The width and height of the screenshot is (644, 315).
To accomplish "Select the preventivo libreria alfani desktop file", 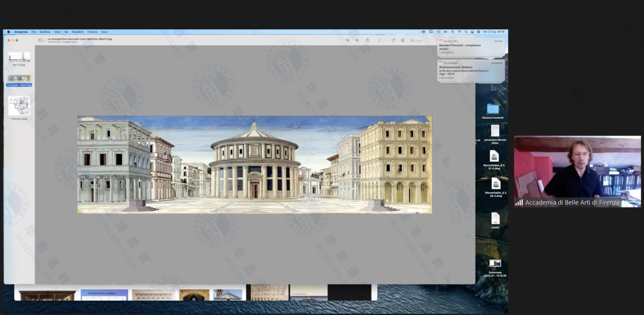I will click(495, 131).
